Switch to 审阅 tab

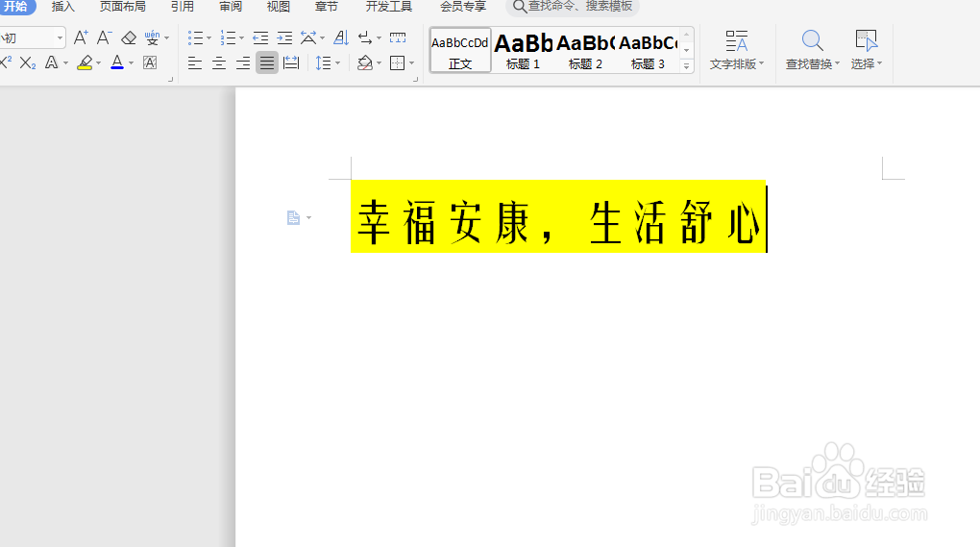pos(231,7)
